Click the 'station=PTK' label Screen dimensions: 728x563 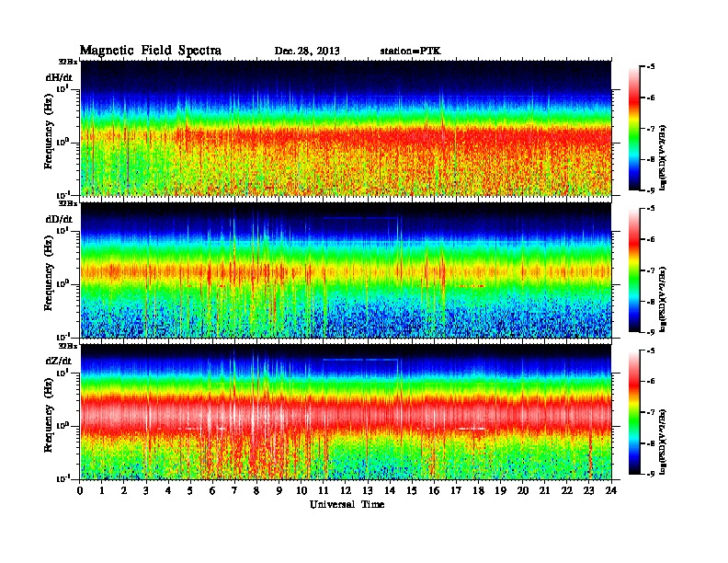(411, 52)
